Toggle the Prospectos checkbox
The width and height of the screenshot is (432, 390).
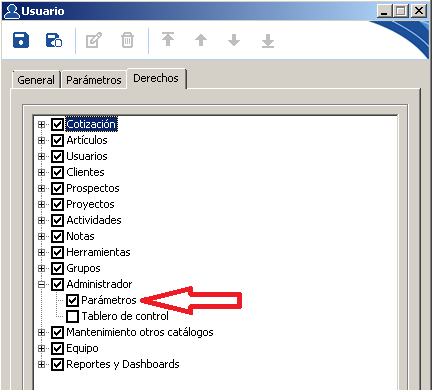(57, 188)
